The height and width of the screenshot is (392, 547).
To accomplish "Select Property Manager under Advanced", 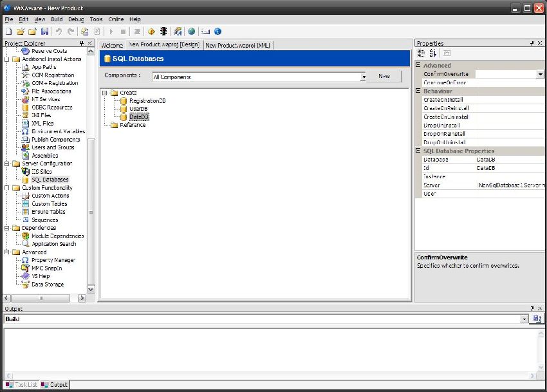I will tap(53, 260).
